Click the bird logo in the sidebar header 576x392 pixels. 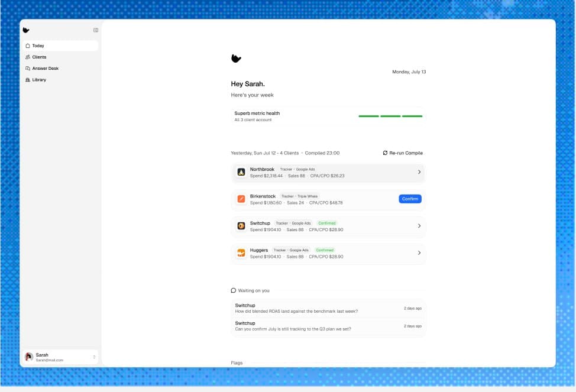26,30
